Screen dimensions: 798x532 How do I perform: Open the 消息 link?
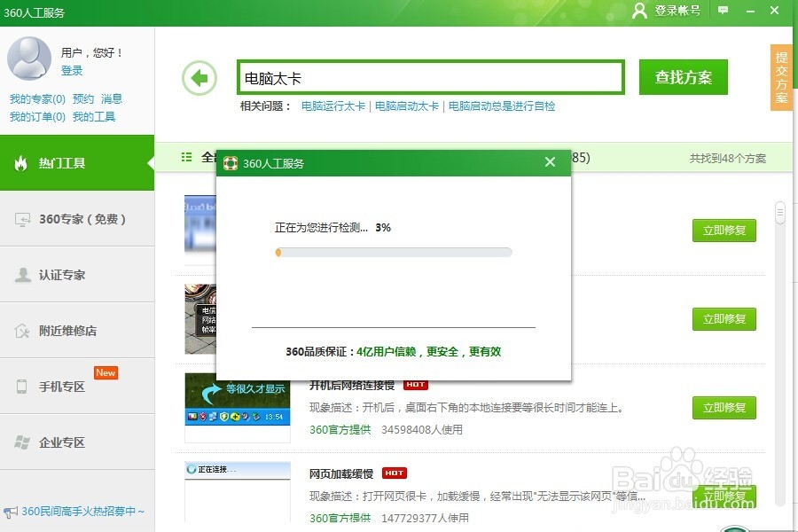[112, 98]
